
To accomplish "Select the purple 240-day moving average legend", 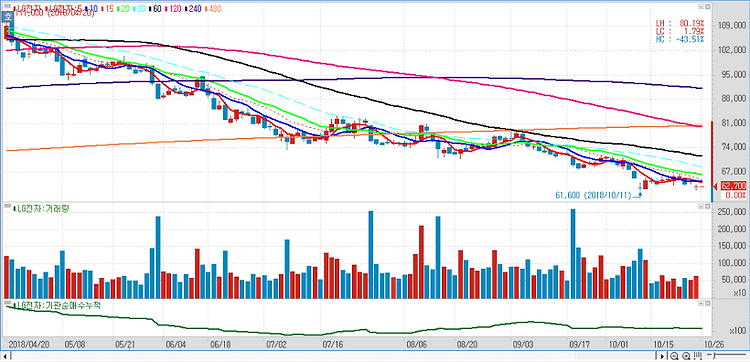I will pyautogui.click(x=193, y=9).
